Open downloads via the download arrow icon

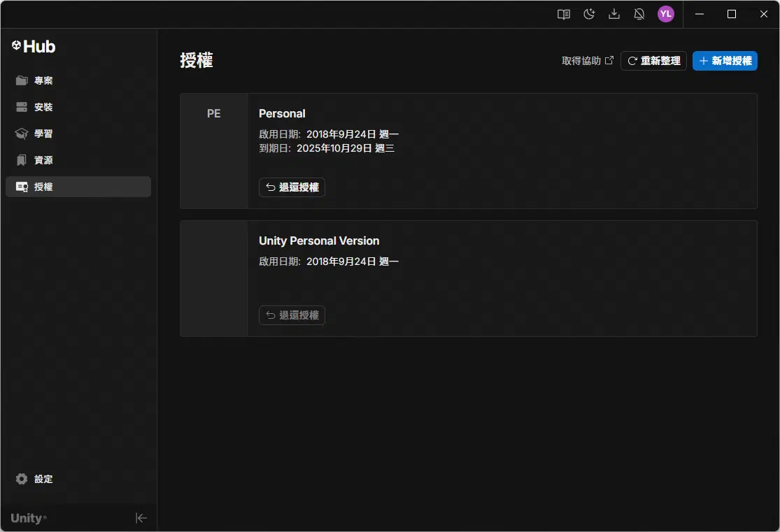[x=614, y=14]
